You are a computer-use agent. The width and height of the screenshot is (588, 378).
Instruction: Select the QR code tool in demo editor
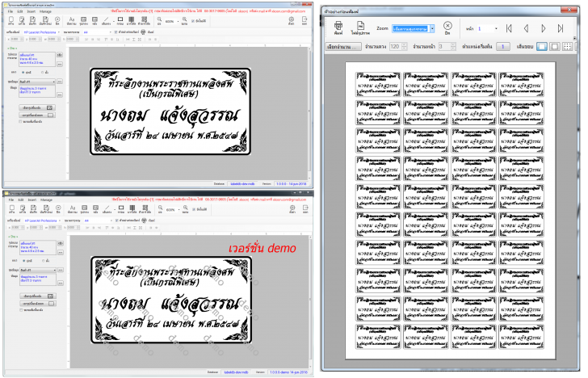[x=145, y=209]
